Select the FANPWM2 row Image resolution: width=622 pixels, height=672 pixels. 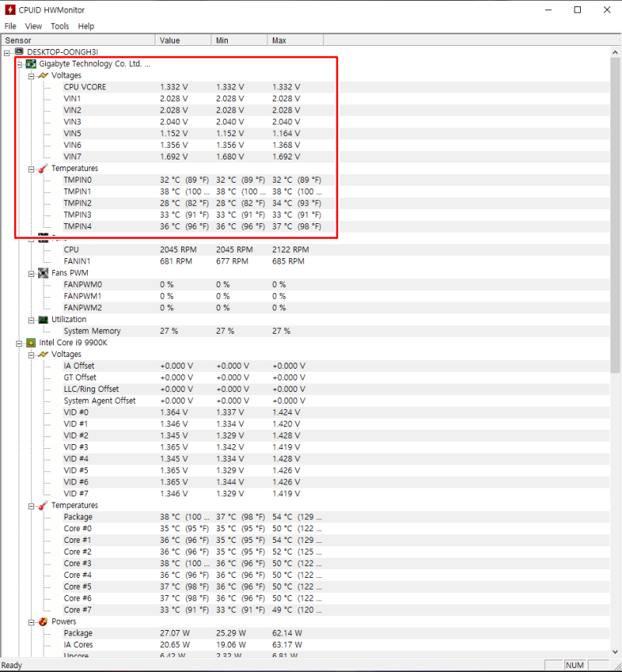coord(335,308)
